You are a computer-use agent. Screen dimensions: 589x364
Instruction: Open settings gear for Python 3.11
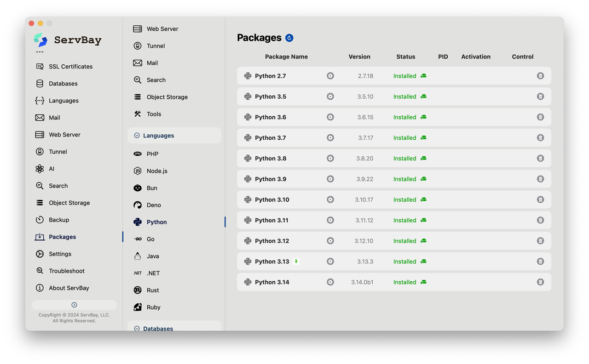(x=330, y=220)
